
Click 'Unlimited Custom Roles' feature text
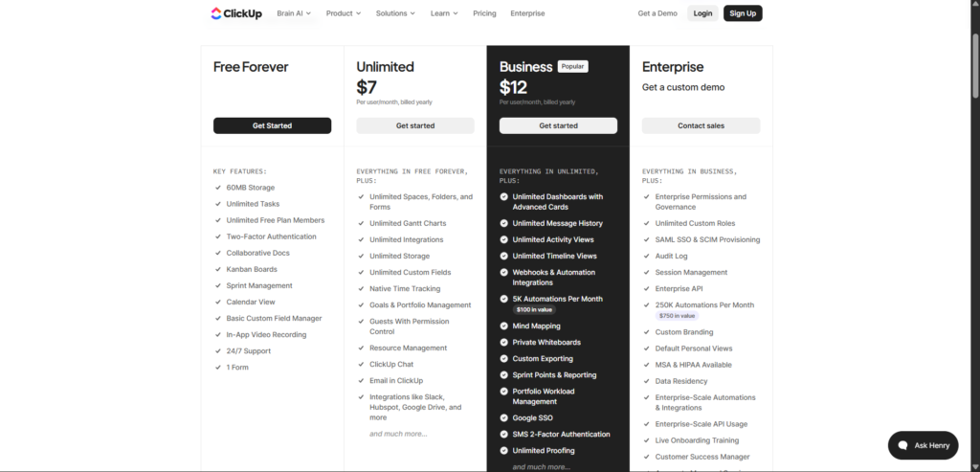pos(695,223)
